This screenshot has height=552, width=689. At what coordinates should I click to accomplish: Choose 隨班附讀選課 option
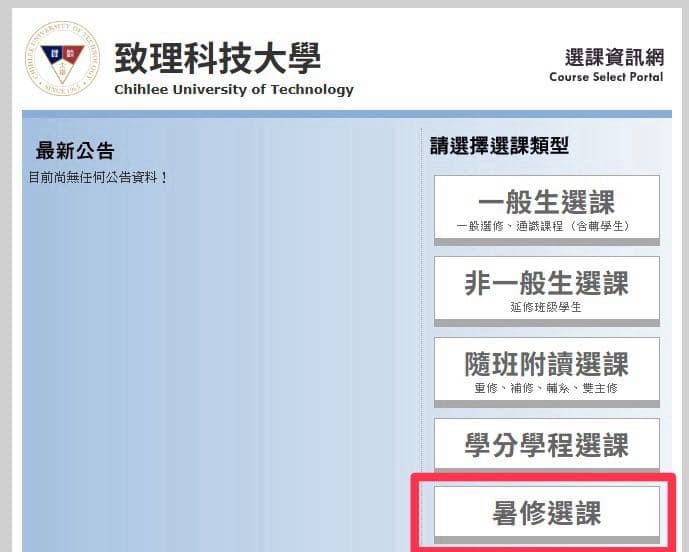(547, 372)
